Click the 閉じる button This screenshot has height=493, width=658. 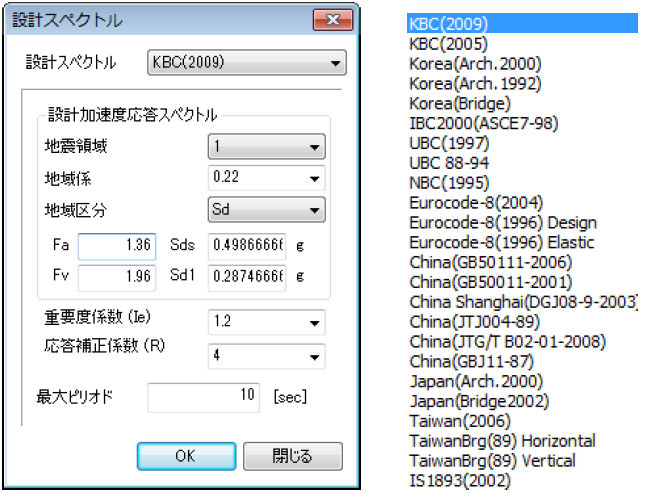click(x=293, y=456)
